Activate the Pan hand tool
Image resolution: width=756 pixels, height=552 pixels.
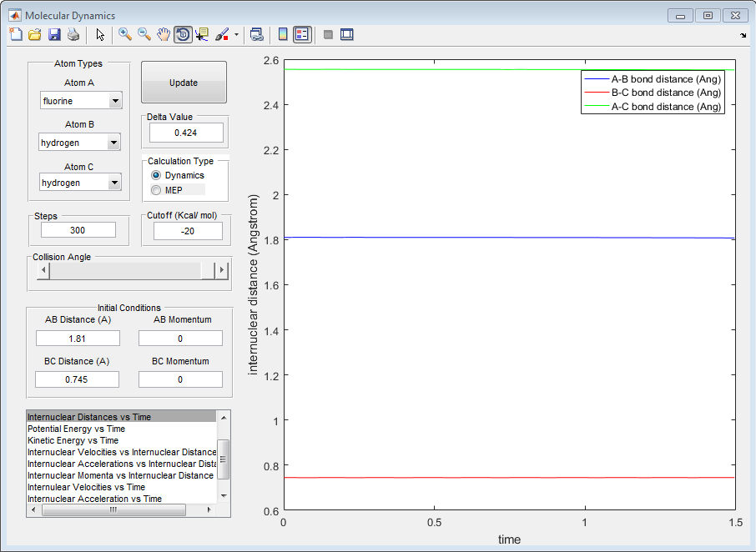click(164, 34)
